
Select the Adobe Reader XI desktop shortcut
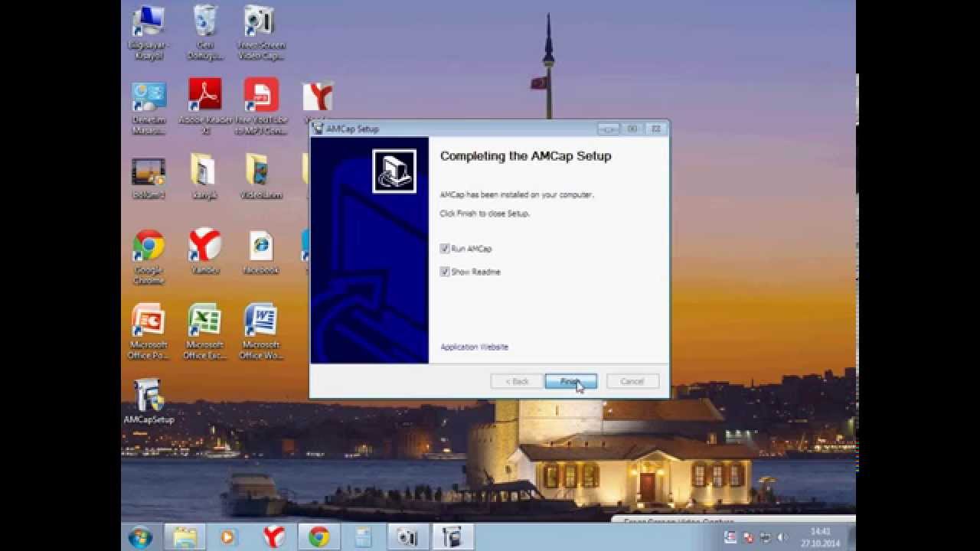[204, 106]
